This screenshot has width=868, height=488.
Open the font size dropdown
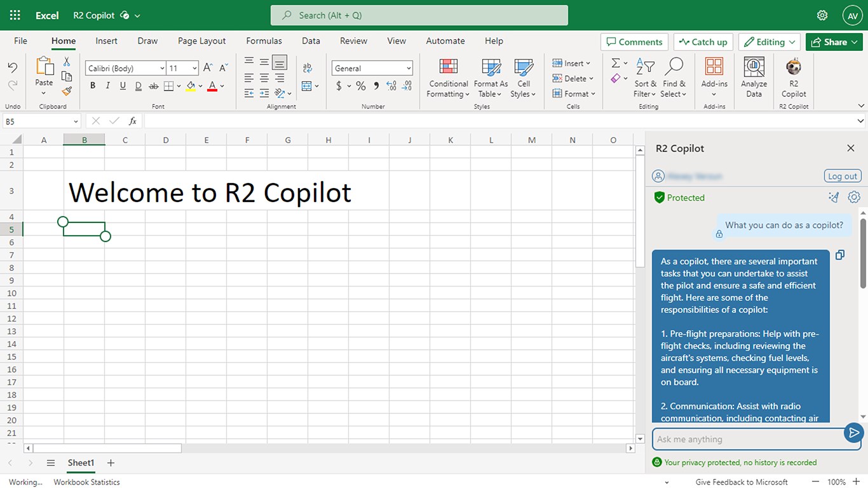pos(194,68)
